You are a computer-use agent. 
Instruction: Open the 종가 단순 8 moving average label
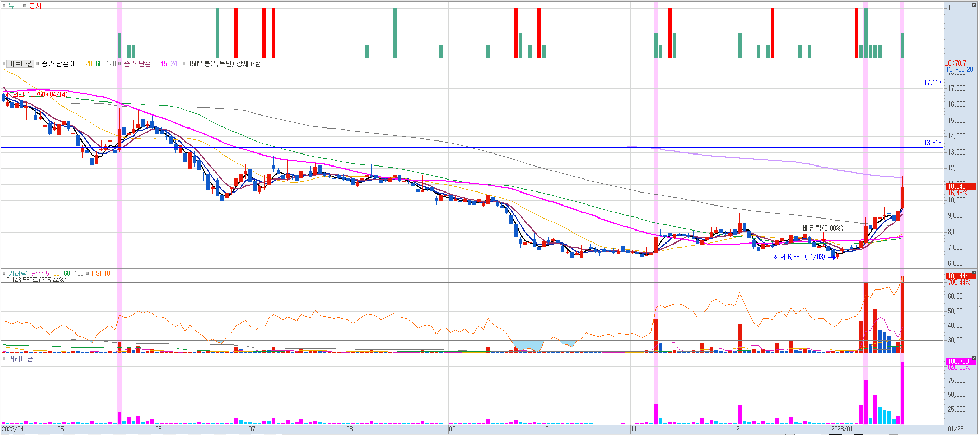(x=140, y=63)
